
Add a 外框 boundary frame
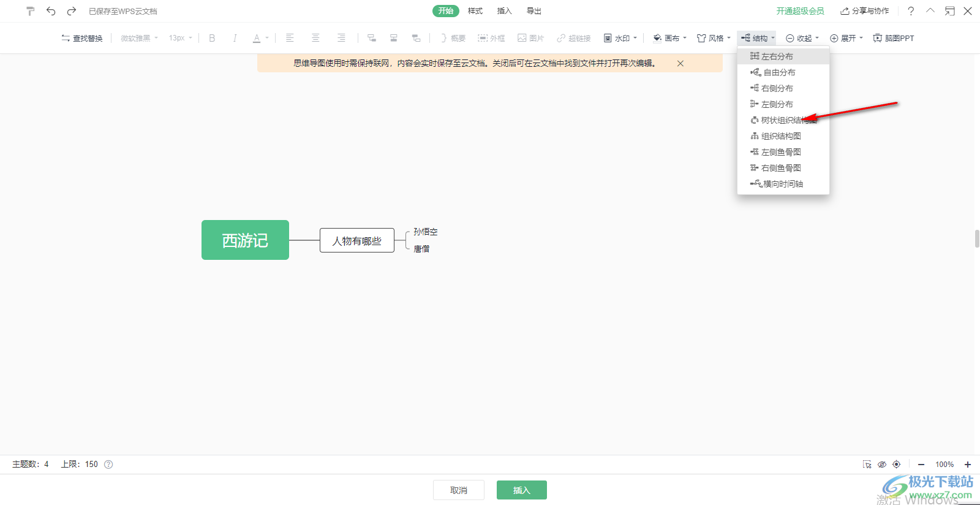pos(491,38)
